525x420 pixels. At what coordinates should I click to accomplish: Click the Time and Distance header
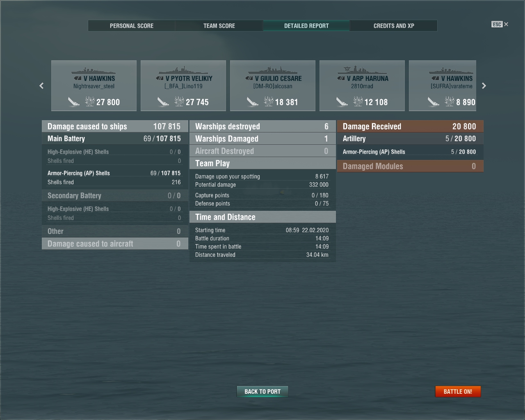[x=262, y=217]
